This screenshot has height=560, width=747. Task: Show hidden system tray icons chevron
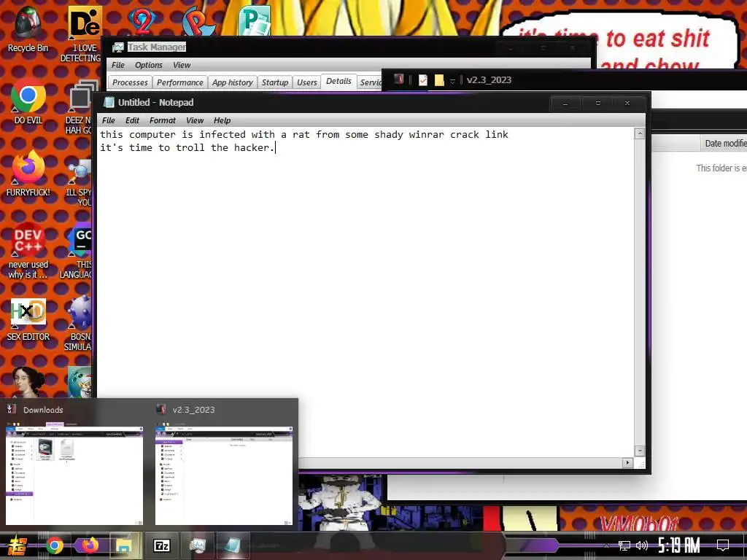click(606, 546)
